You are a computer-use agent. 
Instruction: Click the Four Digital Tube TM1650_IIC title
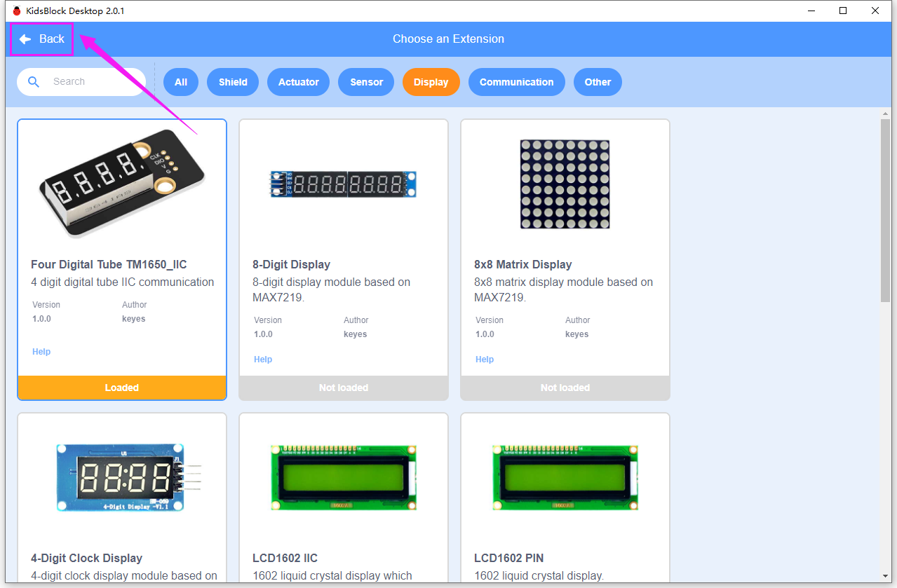[109, 265]
